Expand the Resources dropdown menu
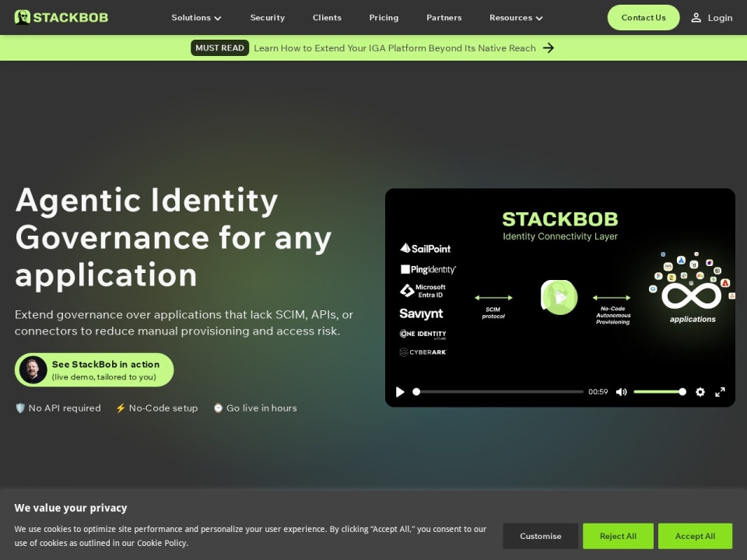The width and height of the screenshot is (747, 560). click(516, 18)
